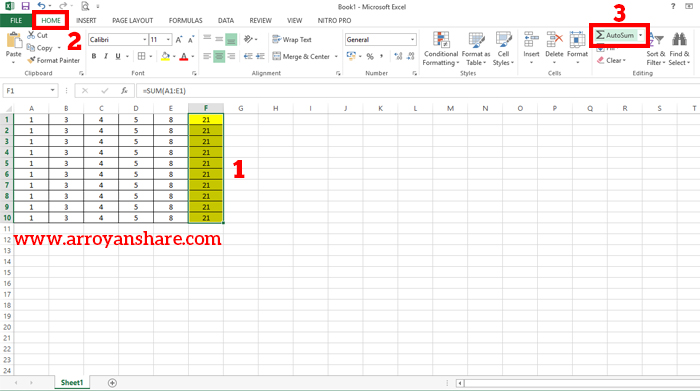The image size is (700, 391).
Task: Select column header G
Action: (x=241, y=108)
